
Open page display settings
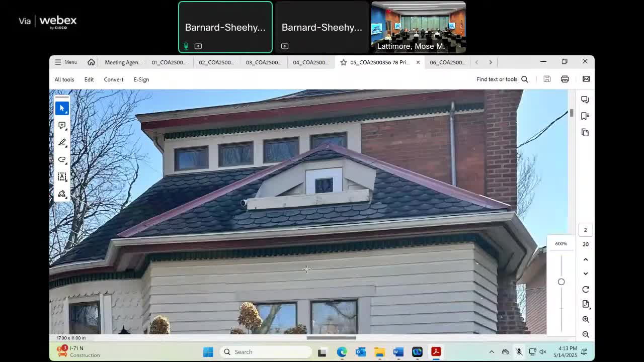coord(586,304)
